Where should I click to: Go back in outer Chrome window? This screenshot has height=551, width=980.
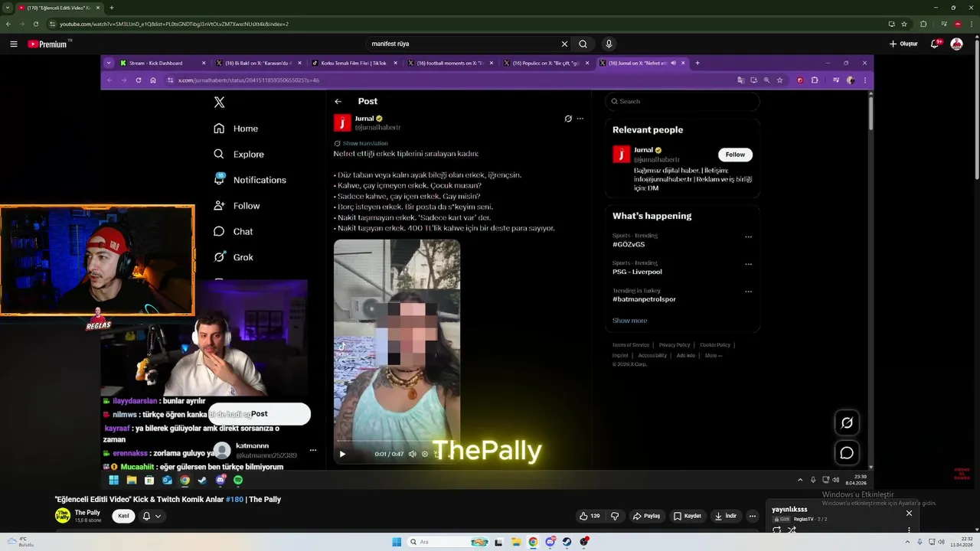coord(8,24)
